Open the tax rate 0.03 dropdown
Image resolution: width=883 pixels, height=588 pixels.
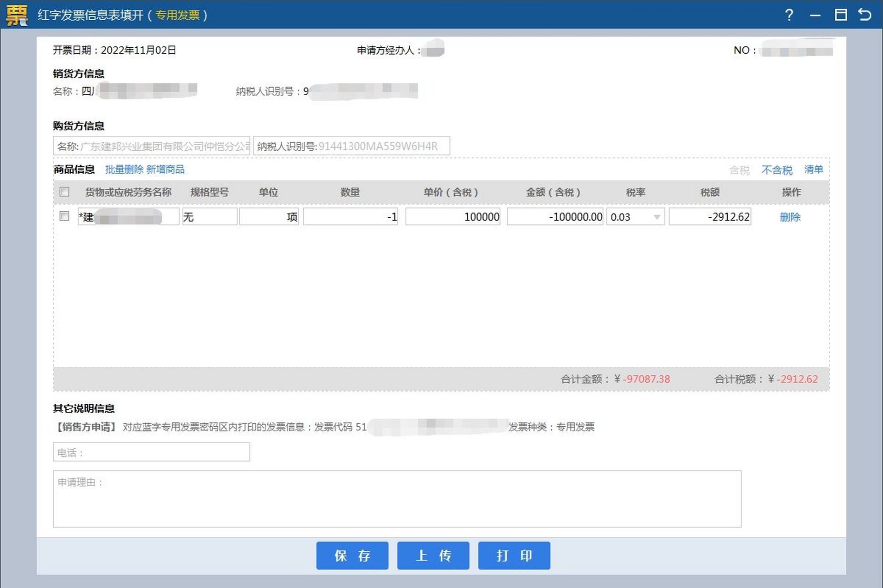click(635, 217)
